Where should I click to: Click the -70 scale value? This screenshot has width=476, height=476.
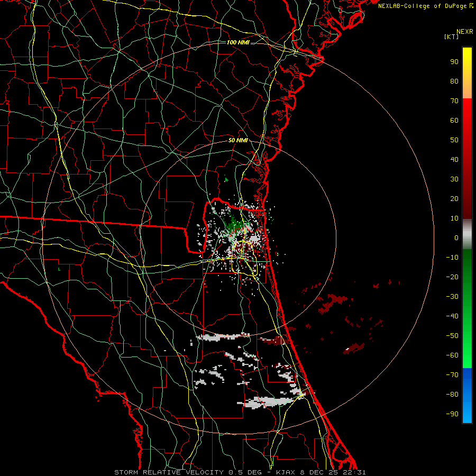pyautogui.click(x=452, y=374)
